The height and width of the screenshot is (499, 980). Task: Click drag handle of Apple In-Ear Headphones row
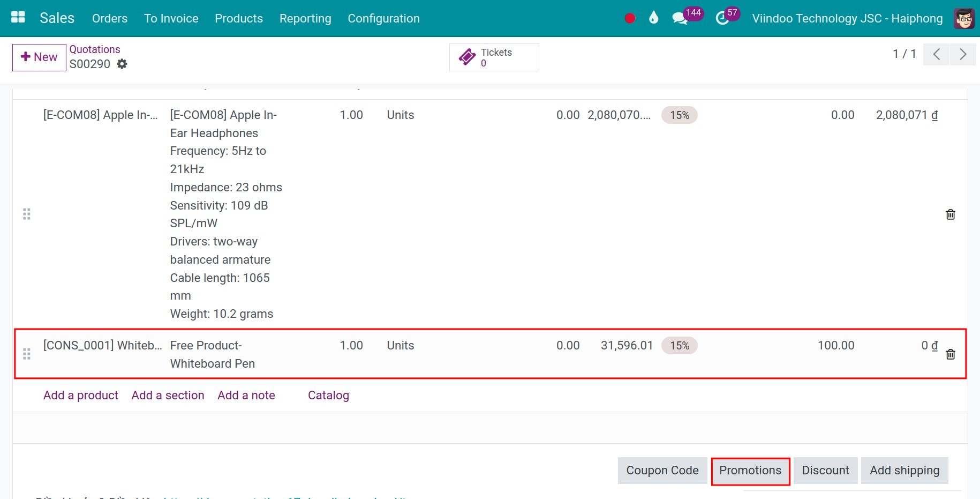[x=27, y=214]
